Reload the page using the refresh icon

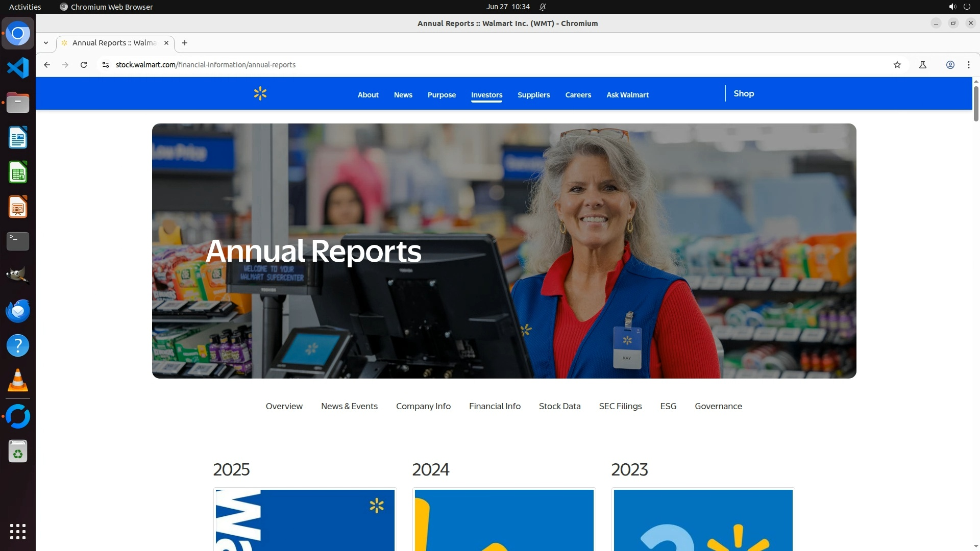[84, 65]
